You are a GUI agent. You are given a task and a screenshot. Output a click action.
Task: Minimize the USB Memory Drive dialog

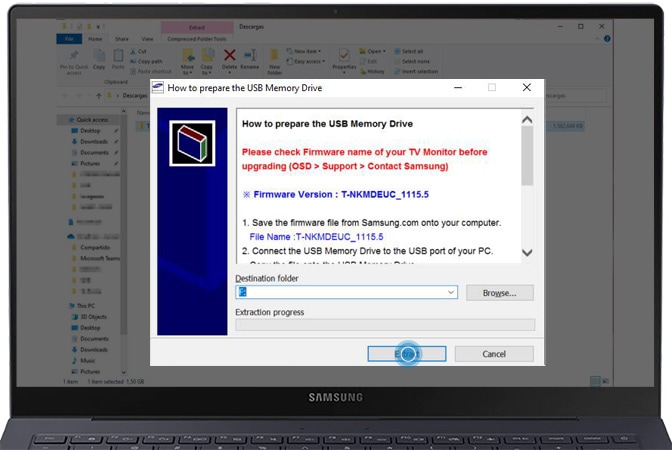pos(458,87)
